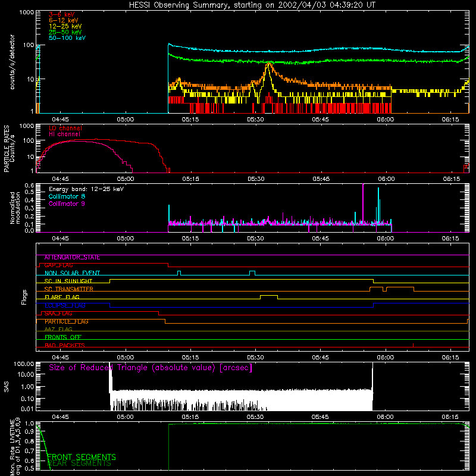Select the REAR SEGMENTS legend label
The height and width of the screenshot is (476, 476).
79,464
